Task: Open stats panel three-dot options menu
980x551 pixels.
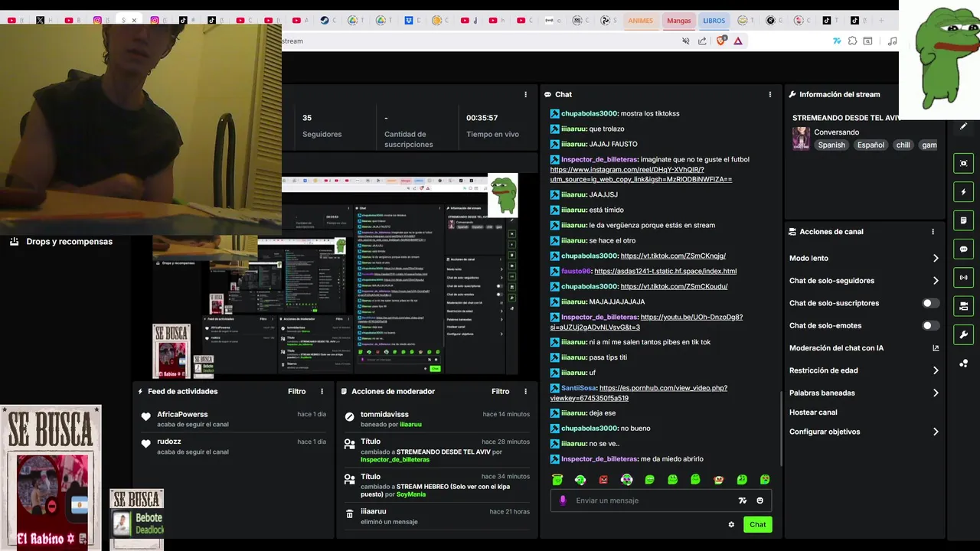Action: point(525,94)
